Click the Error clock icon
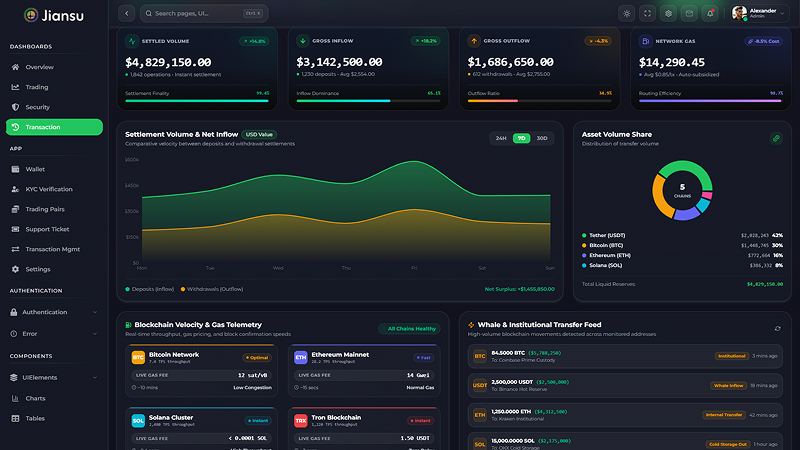The width and height of the screenshot is (800, 450). pyautogui.click(x=14, y=334)
